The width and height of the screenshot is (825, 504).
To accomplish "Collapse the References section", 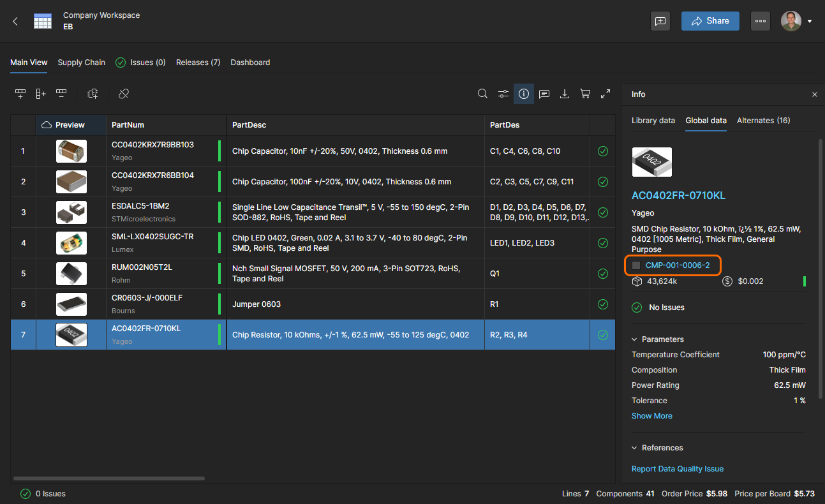I will (635, 448).
